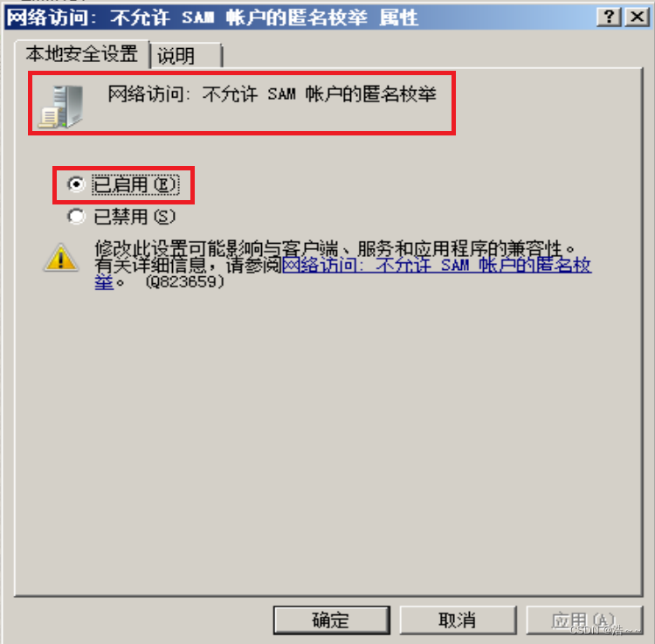Click the 已禁用 (S) label text
Image resolution: width=655 pixels, height=644 pixels.
click(x=134, y=217)
